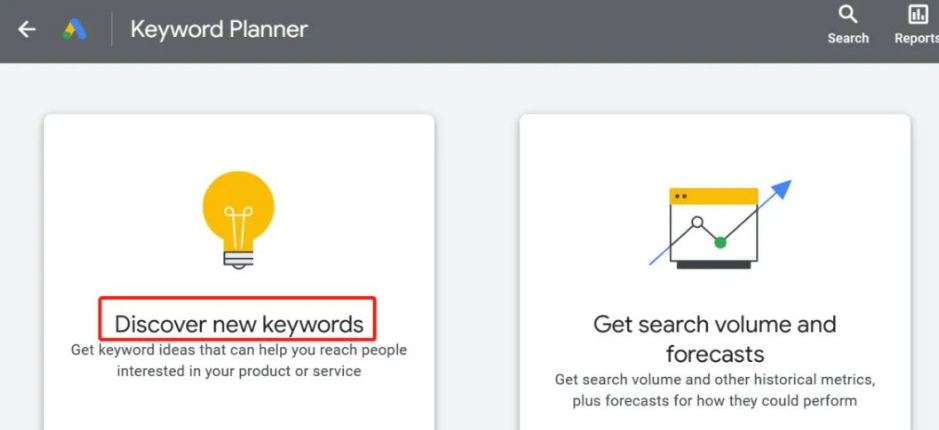This screenshot has width=939, height=430.
Task: Click blank top area of Discover keywords card
Action: (x=238, y=140)
